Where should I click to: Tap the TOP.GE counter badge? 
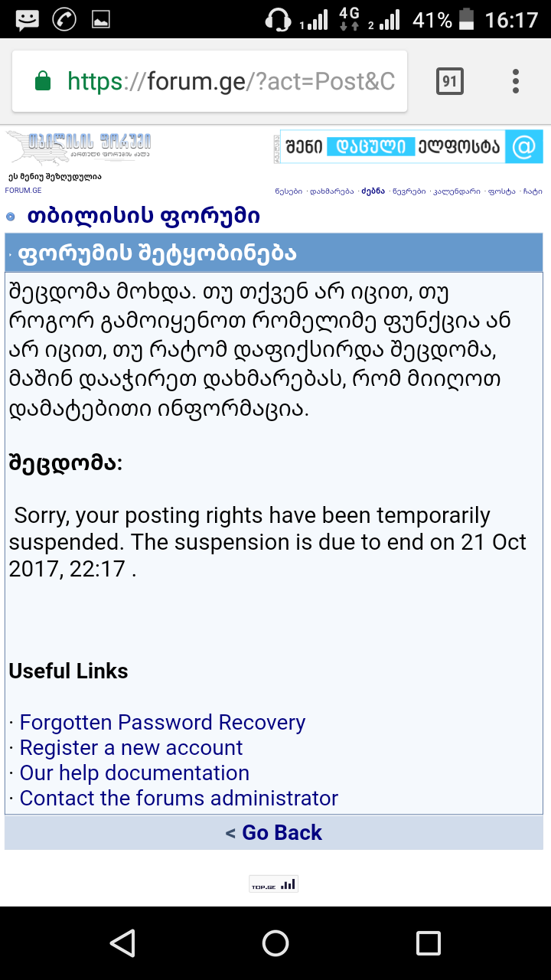point(273,884)
